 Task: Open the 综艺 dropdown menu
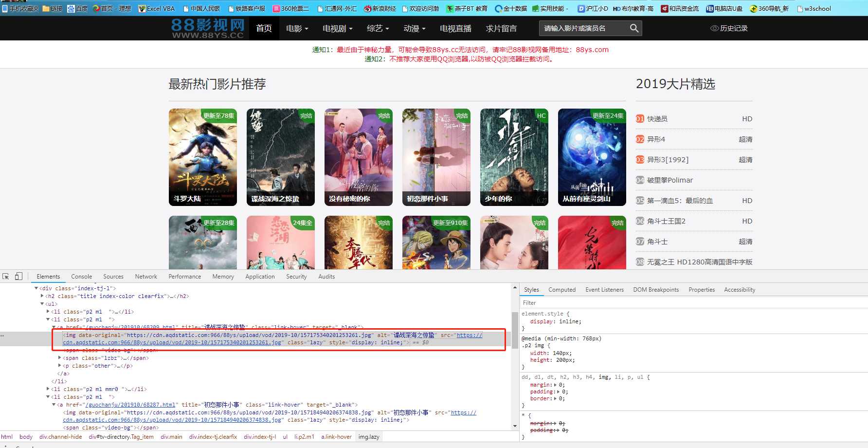pos(378,28)
